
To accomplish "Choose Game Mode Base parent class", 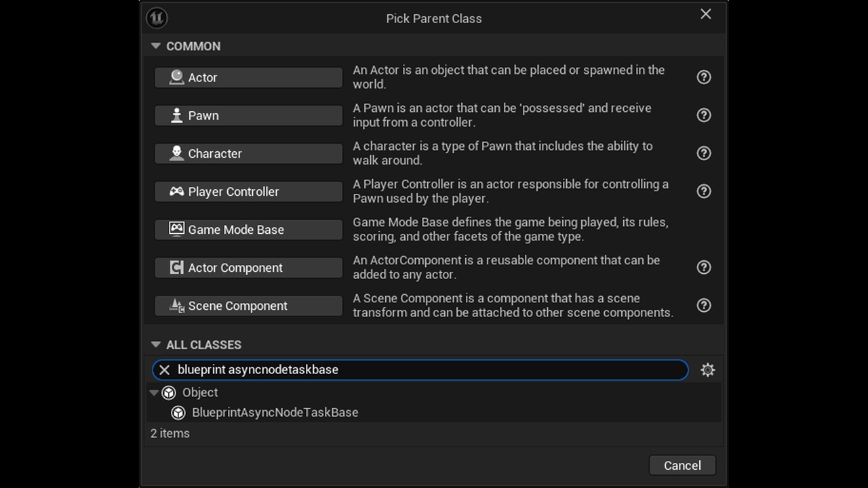I will [x=248, y=229].
